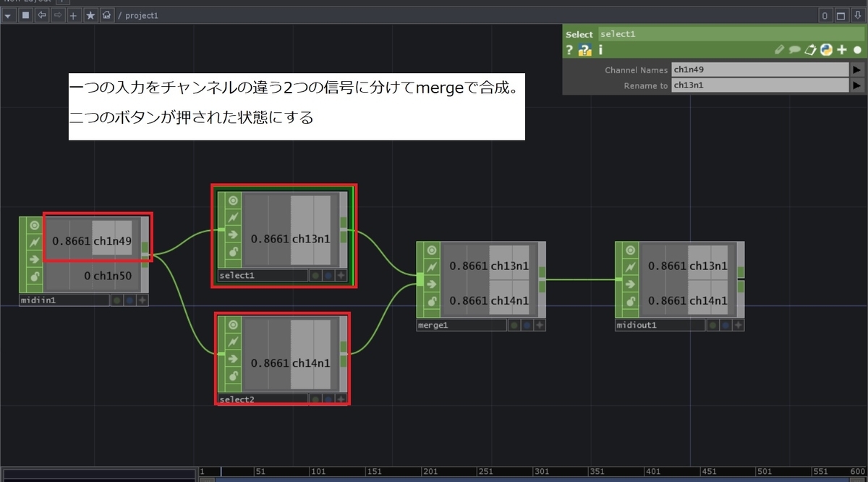Toggle the bypass flag on select2

click(233, 342)
